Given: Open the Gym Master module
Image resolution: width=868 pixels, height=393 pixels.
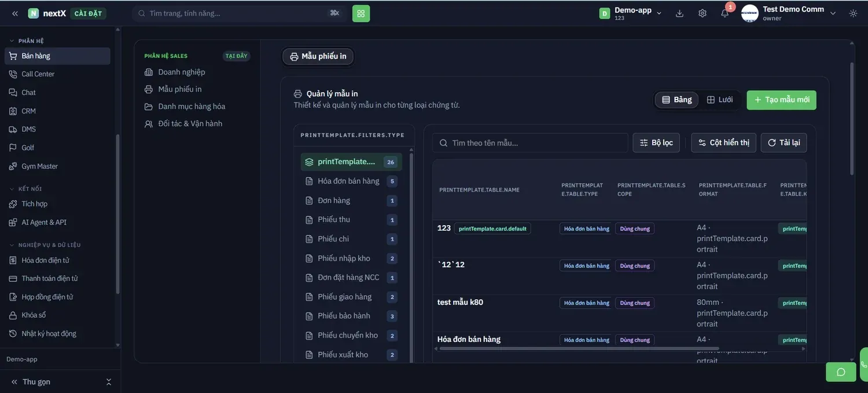Looking at the screenshot, I should (57, 166).
